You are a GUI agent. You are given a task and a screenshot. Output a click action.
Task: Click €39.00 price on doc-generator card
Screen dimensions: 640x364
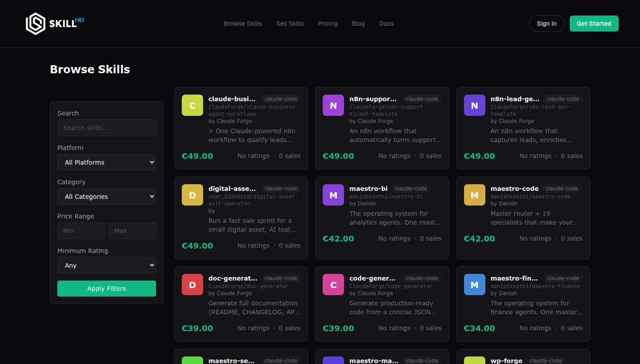(x=197, y=328)
